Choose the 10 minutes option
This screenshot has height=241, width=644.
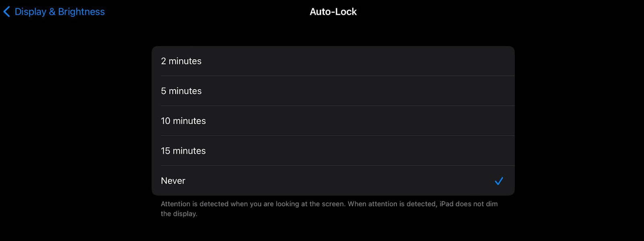[333, 121]
